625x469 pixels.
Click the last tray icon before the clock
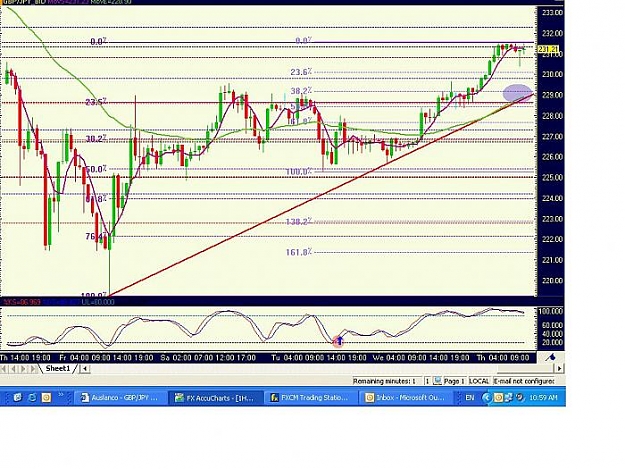[x=519, y=397]
